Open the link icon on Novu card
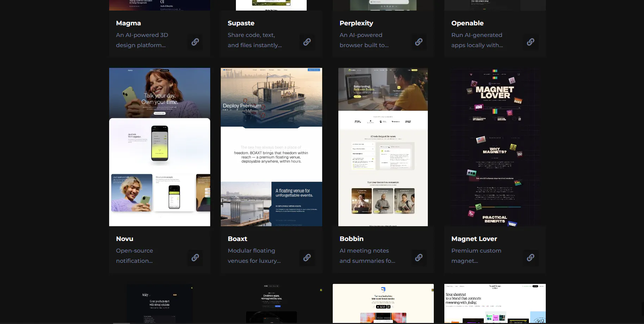The image size is (644, 324). coord(195,258)
